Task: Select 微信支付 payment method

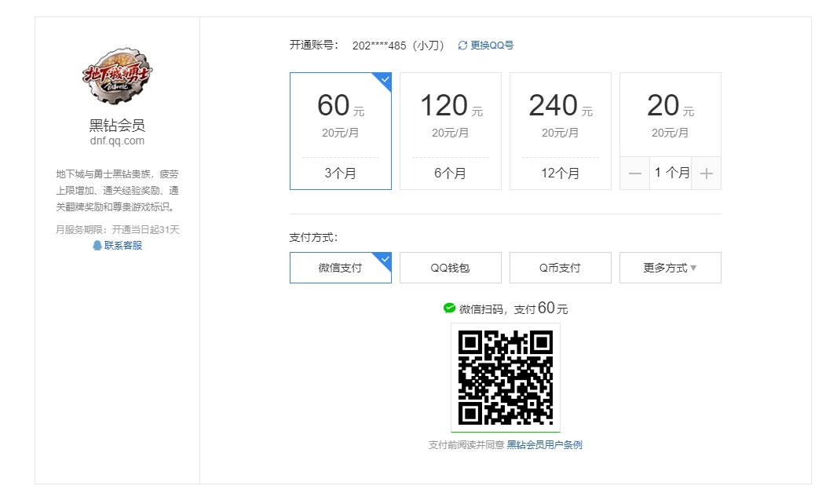Action: coord(340,268)
